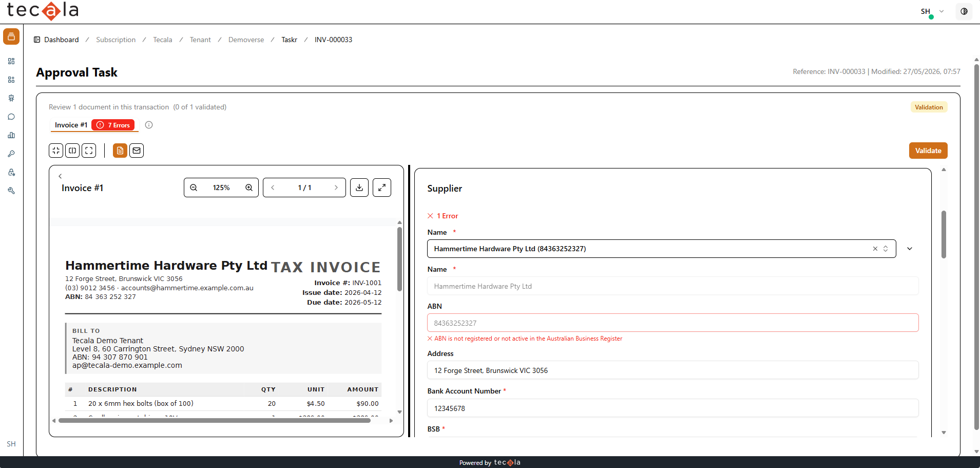The height and width of the screenshot is (468, 980).
Task: Go to Subscription breadcrumb
Action: [x=116, y=40]
